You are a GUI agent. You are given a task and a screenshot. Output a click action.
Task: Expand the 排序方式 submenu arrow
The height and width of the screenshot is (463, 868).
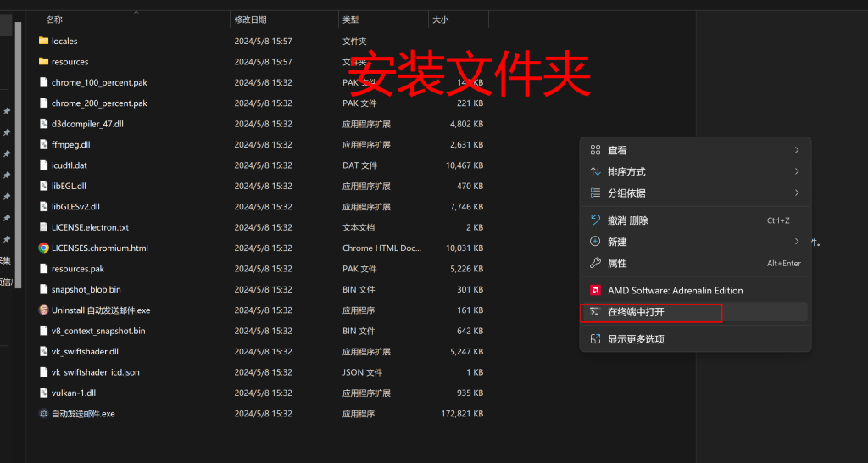pos(797,171)
